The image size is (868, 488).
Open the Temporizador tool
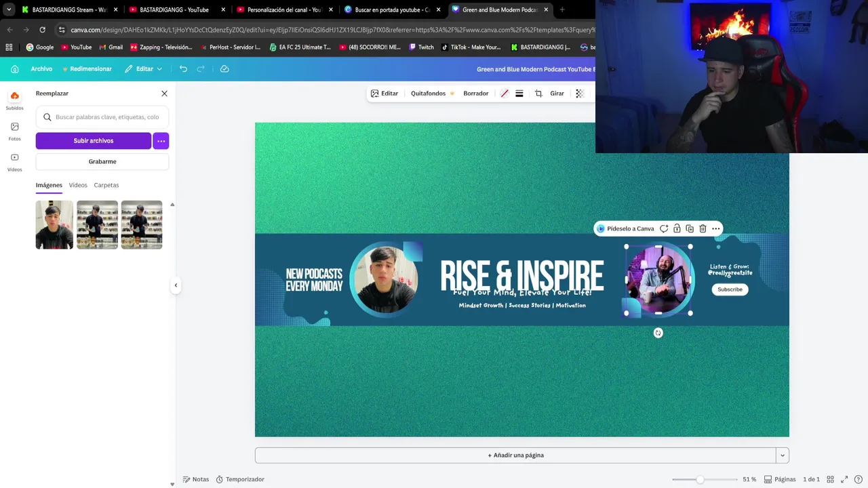click(240, 479)
